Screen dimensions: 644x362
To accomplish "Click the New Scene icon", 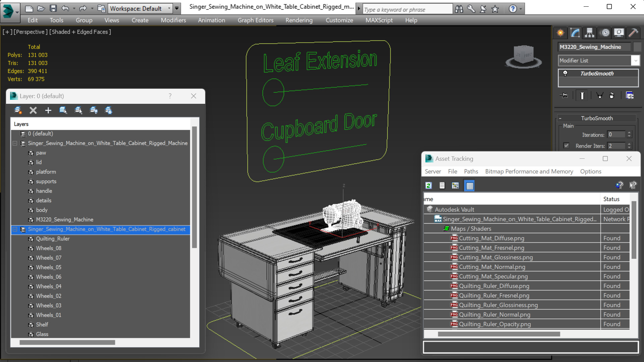I will (29, 8).
